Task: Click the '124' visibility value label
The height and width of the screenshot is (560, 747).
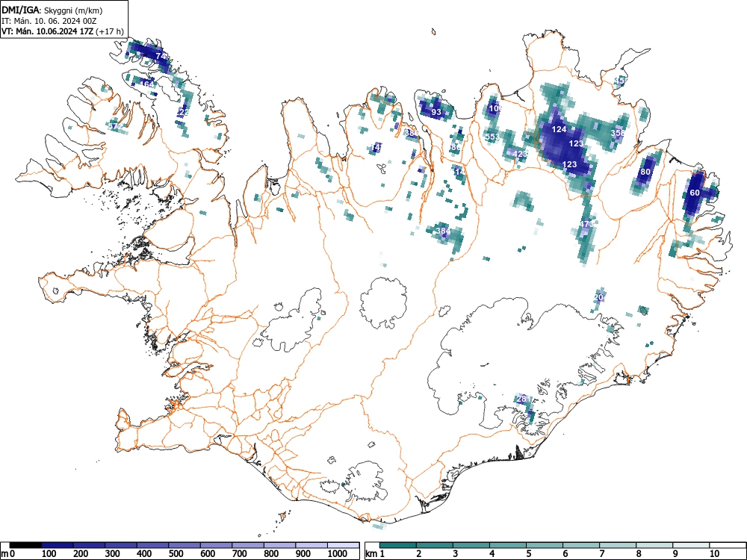Action: point(559,129)
